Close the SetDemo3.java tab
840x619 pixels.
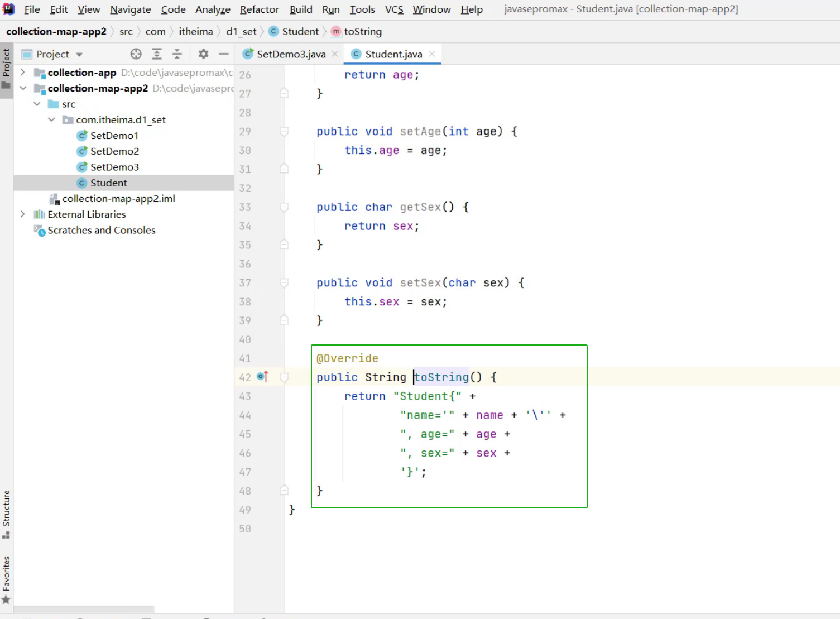[335, 54]
